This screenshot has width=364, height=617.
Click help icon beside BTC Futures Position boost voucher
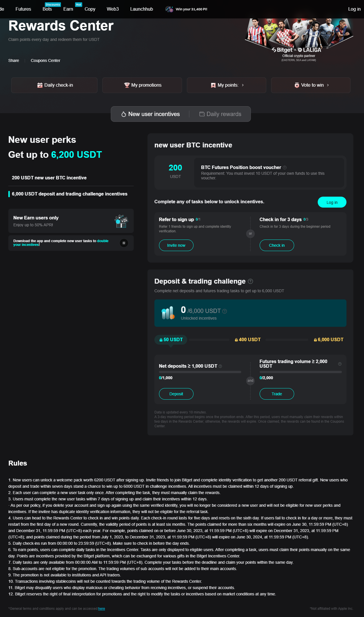point(285,168)
